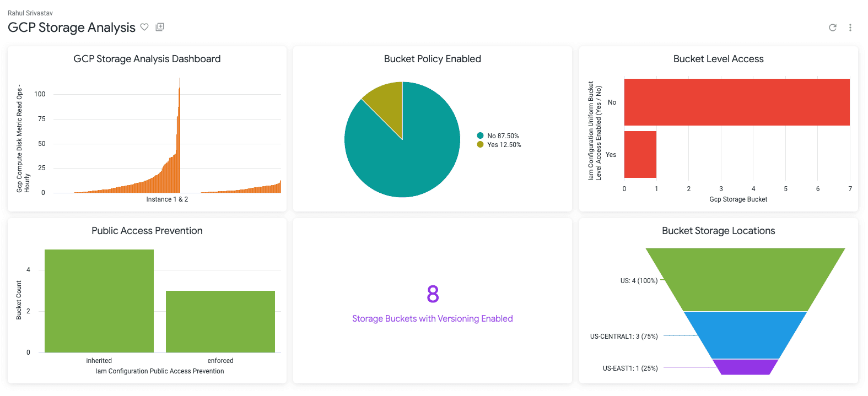
Task: Click the 'No' category label beside red bar
Action: tap(612, 102)
